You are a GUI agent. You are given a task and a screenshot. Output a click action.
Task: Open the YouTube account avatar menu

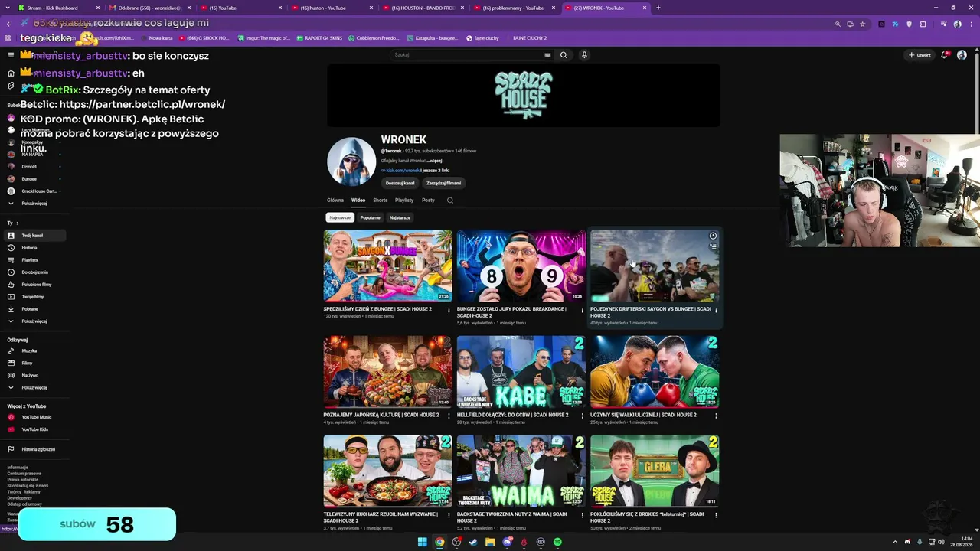962,55
